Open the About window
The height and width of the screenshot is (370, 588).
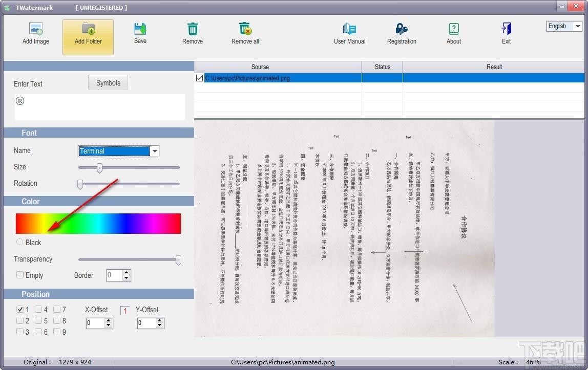pos(454,34)
